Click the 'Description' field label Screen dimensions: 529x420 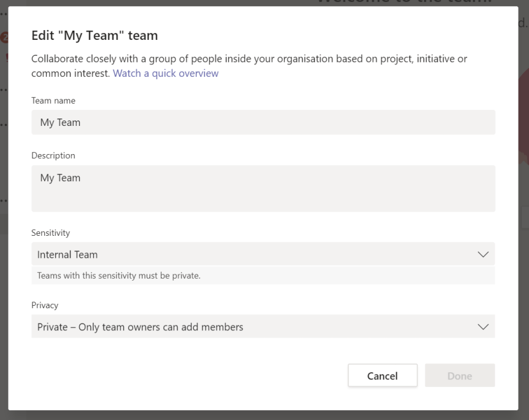click(53, 155)
